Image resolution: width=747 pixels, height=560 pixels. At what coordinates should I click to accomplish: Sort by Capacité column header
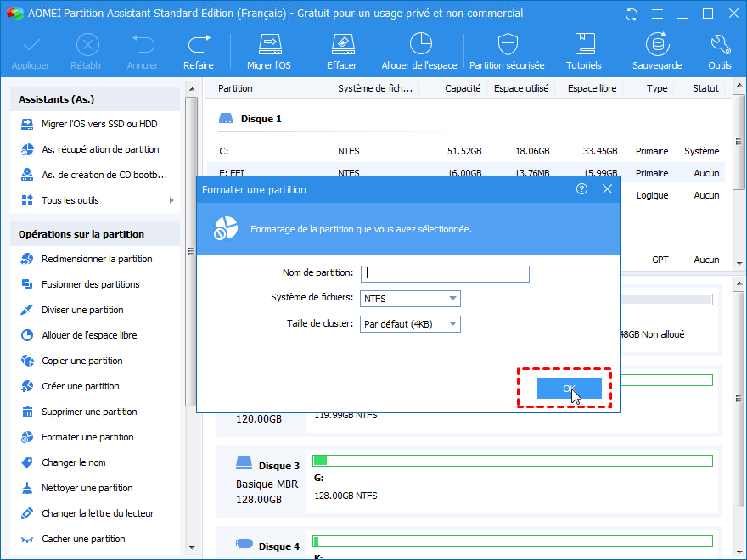click(463, 88)
